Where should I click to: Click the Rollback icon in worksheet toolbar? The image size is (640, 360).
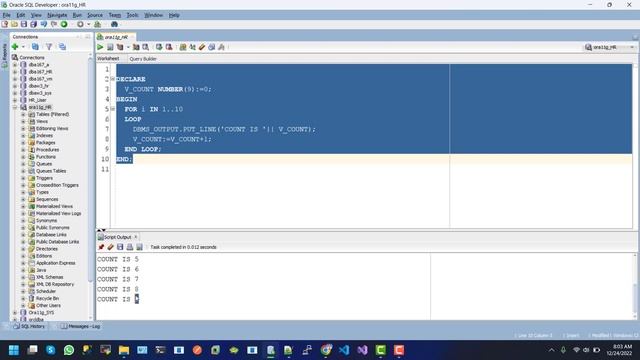click(169, 47)
